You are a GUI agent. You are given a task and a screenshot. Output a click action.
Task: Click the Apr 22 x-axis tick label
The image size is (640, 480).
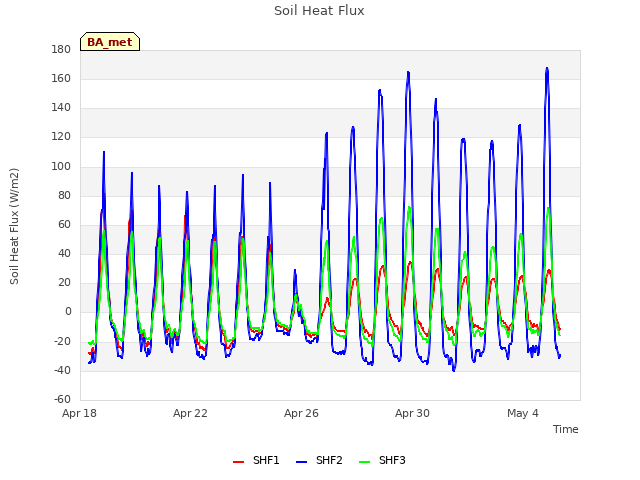pos(190,413)
